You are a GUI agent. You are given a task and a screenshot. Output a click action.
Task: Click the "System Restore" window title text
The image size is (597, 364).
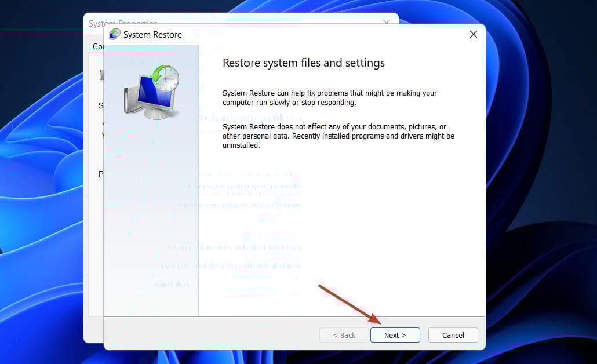coord(152,35)
